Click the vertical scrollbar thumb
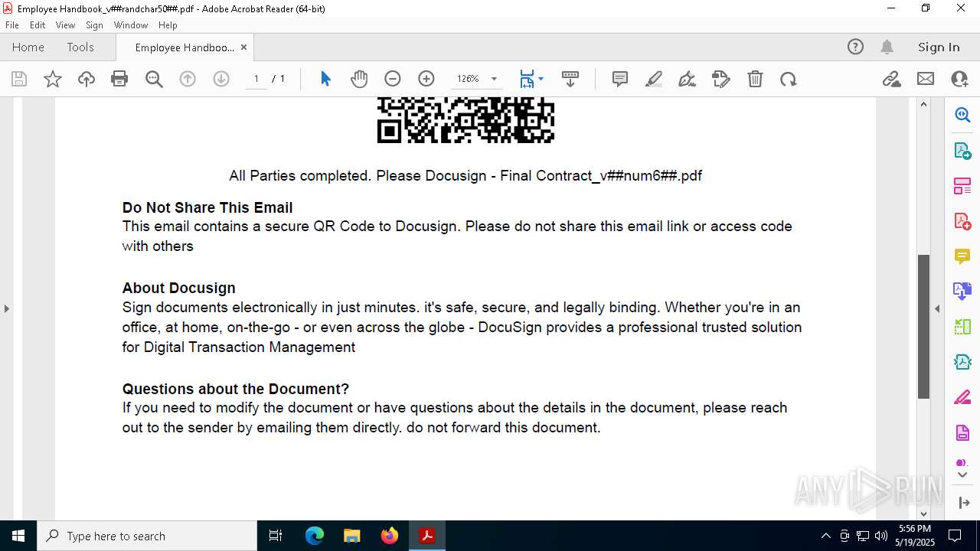 (x=923, y=327)
